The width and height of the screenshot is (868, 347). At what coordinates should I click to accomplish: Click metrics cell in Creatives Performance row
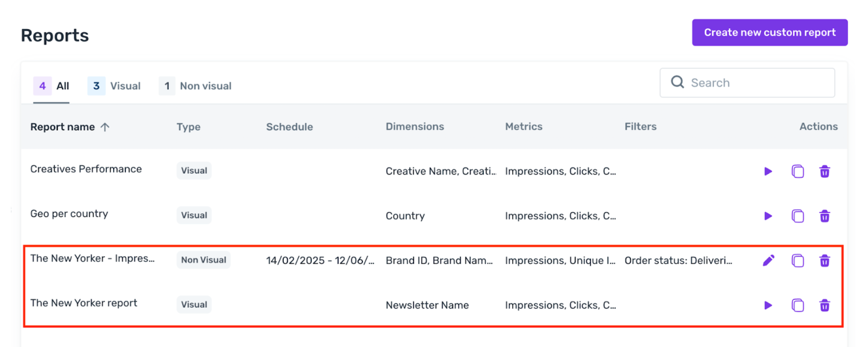(x=560, y=171)
